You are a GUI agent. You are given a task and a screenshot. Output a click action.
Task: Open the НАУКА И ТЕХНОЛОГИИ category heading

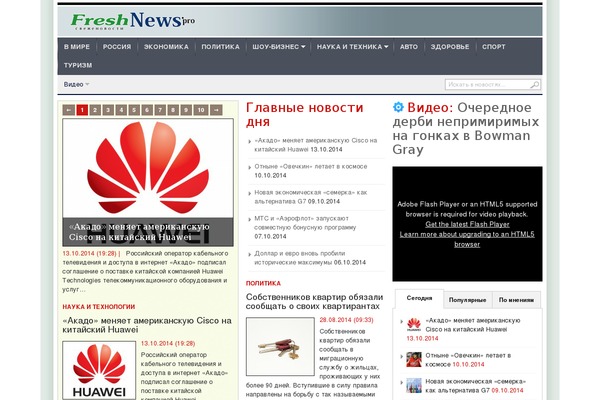coord(99,307)
